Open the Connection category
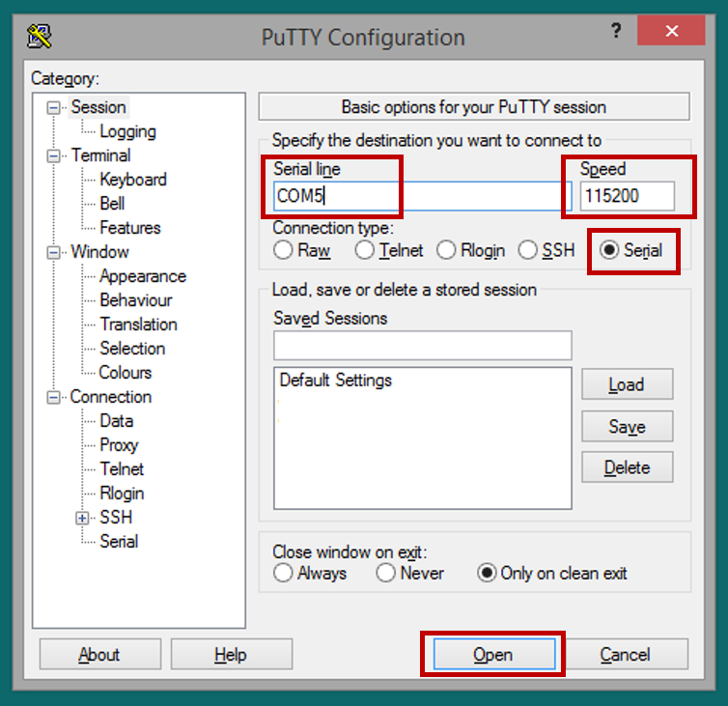This screenshot has width=728, height=706. [111, 397]
